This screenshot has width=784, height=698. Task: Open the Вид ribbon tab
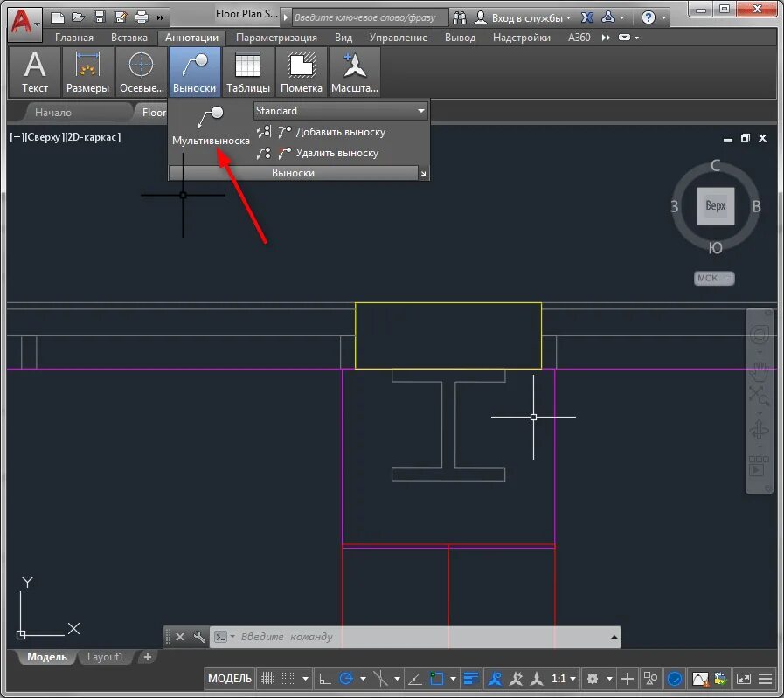343,38
